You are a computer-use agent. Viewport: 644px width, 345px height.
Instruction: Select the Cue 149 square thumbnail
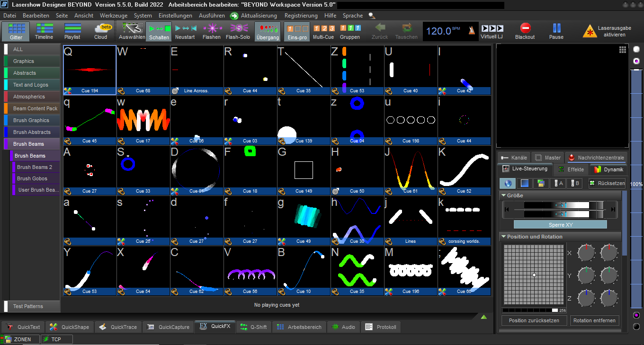click(x=304, y=170)
